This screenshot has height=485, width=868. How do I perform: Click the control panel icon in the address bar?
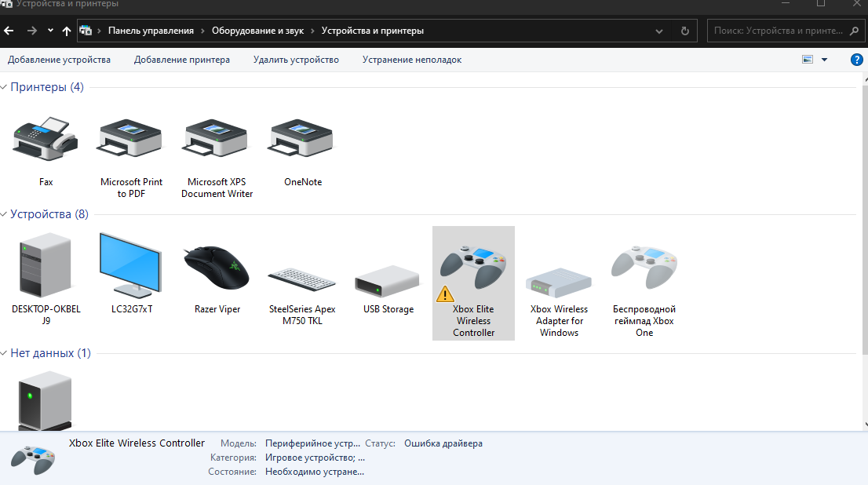(x=86, y=31)
